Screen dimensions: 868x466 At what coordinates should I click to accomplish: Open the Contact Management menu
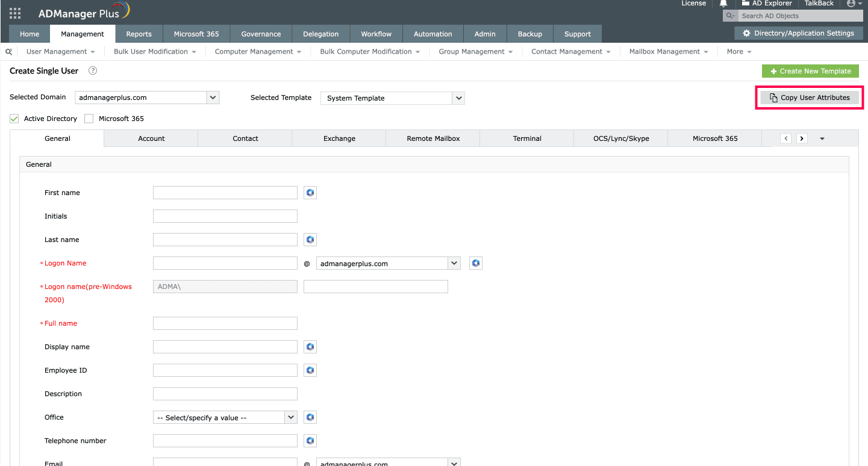click(571, 52)
